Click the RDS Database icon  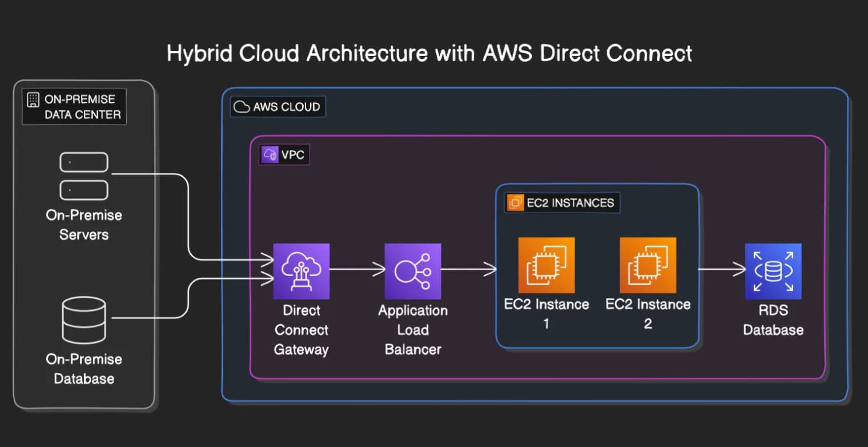pos(773,271)
